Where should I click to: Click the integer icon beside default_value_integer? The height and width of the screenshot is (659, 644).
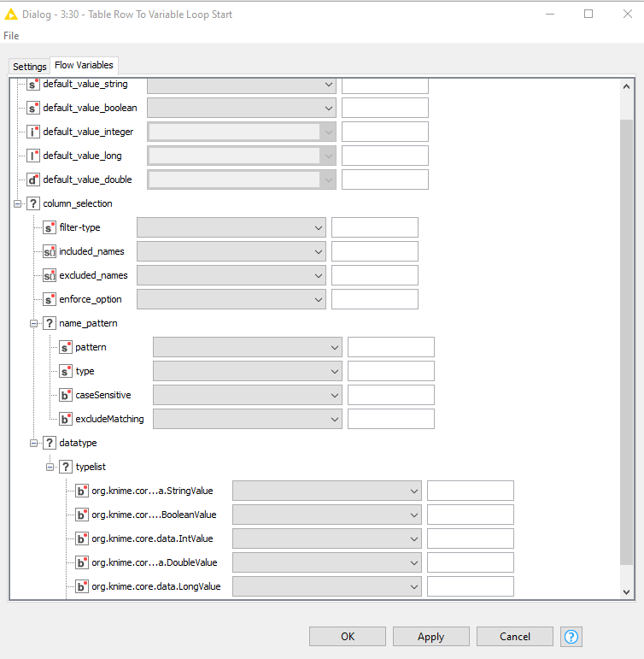click(33, 132)
